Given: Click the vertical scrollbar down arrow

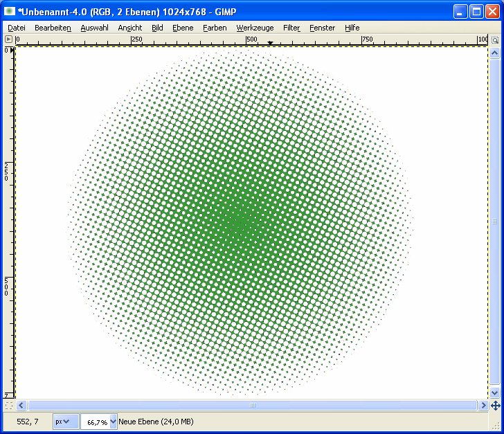Looking at the screenshot, I should click(495, 392).
